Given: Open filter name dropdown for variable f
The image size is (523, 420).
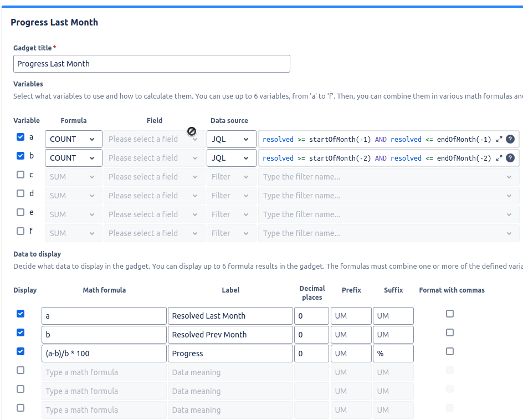Looking at the screenshot, I should [x=389, y=233].
